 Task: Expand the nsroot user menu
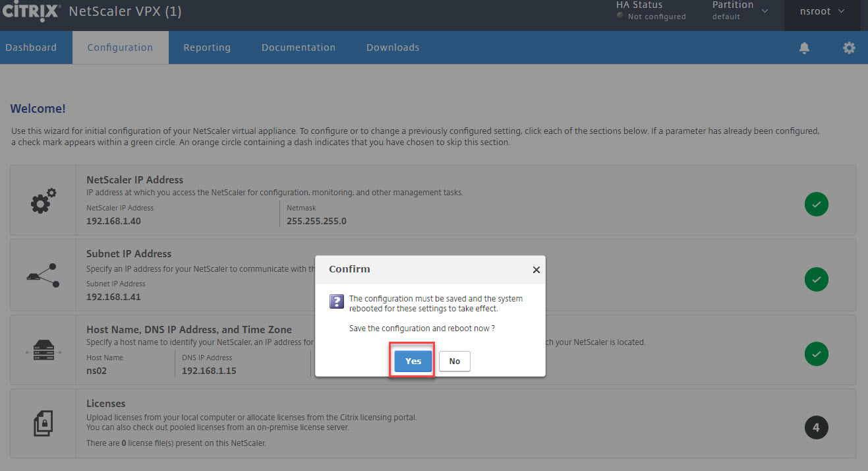822,11
